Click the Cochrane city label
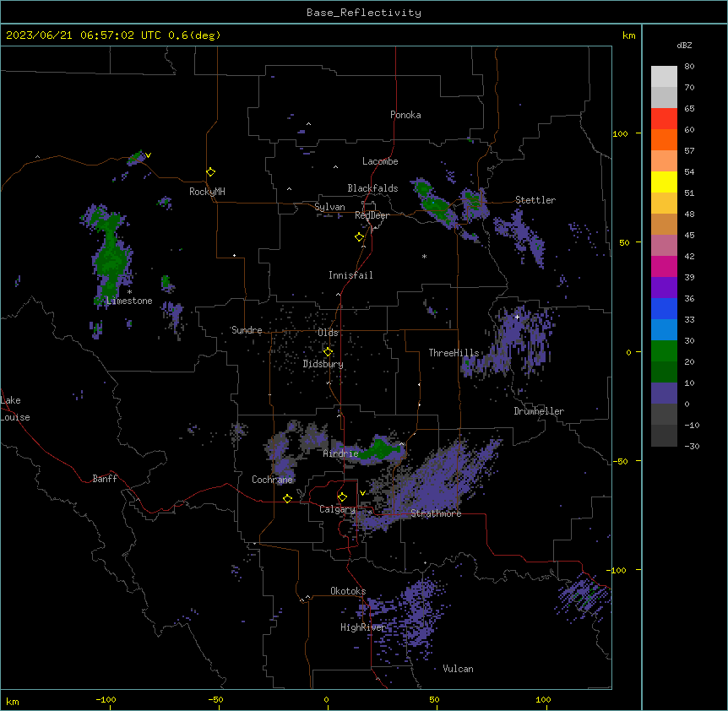 (272, 480)
